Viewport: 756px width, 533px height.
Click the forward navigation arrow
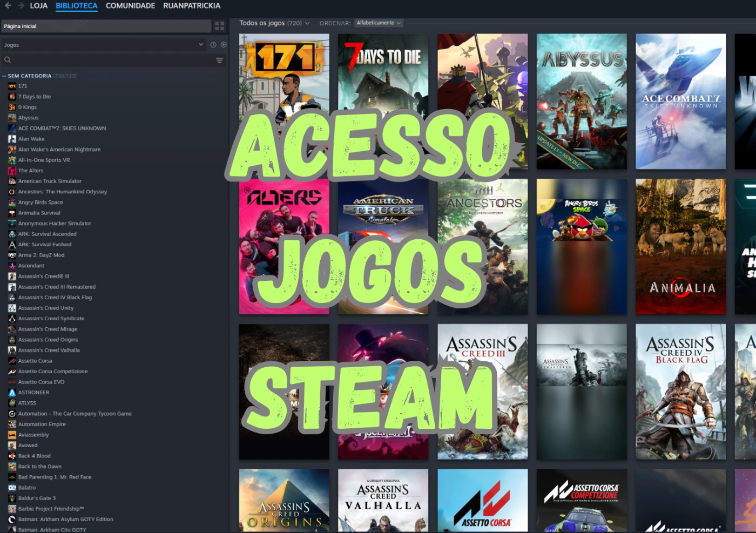21,5
